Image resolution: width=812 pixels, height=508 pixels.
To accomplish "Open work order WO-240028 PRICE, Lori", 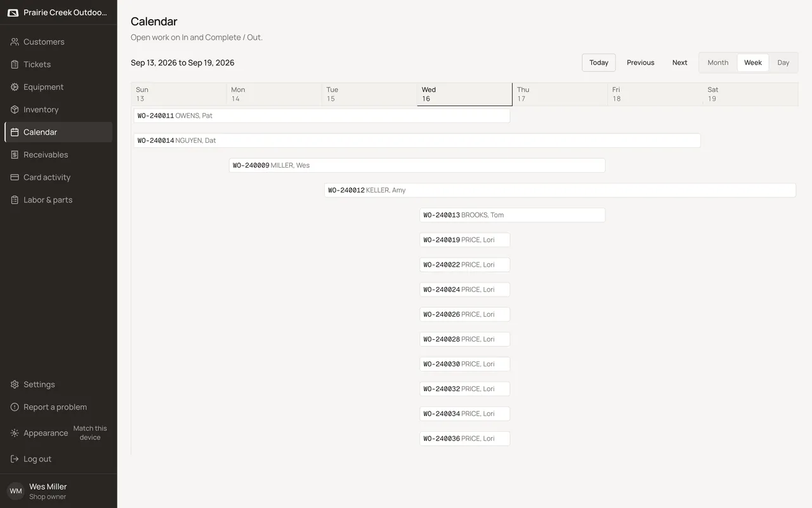I will coord(465,339).
